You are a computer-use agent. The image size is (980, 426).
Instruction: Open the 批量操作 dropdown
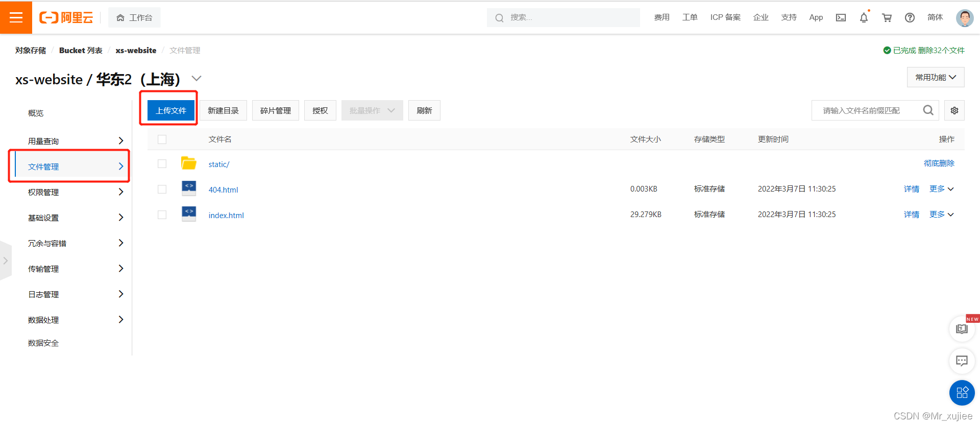click(x=372, y=110)
